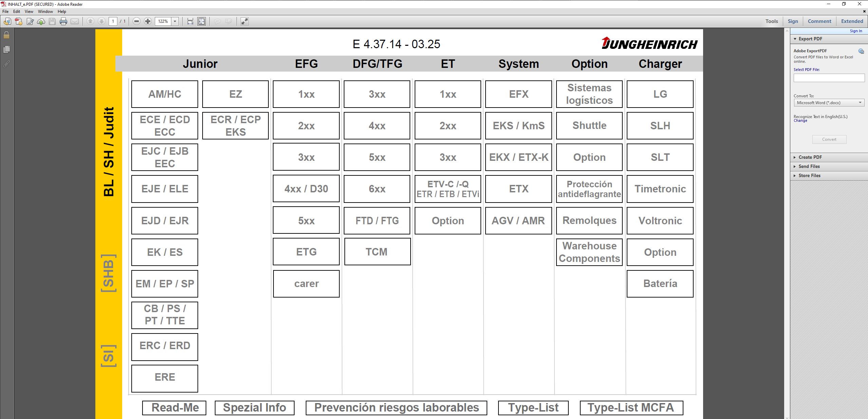Click the cloud upload icon
Screen dimensions: 868x419
pos(41,21)
